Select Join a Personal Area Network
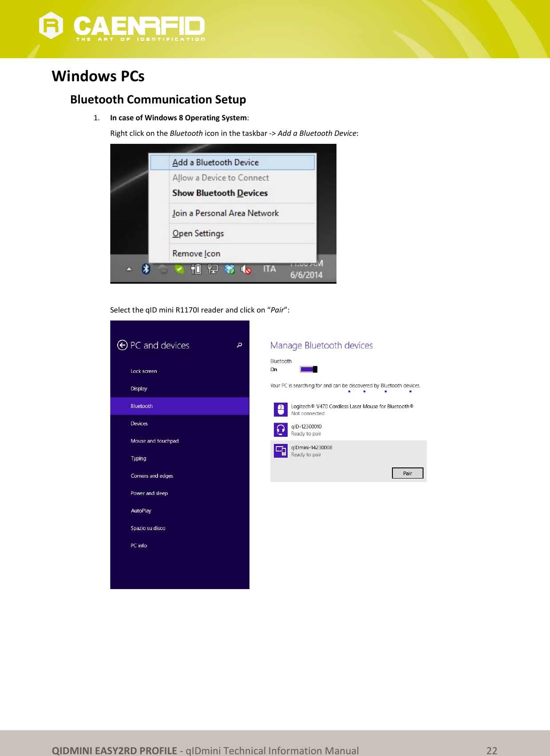Screen dimensions: 550x756 point(226,213)
